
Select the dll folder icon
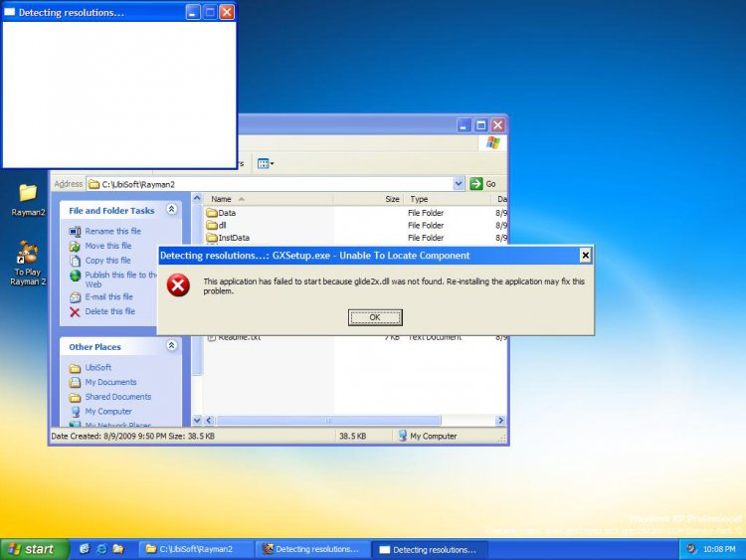[211, 226]
